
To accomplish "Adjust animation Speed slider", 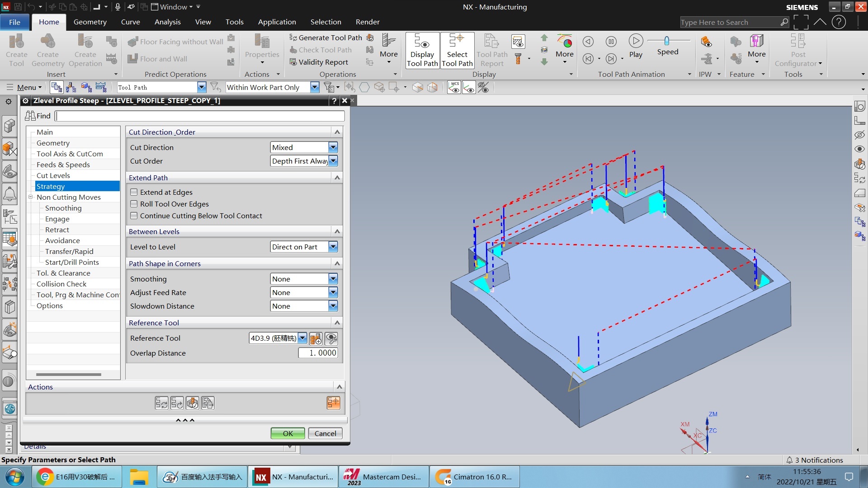I will pos(666,41).
